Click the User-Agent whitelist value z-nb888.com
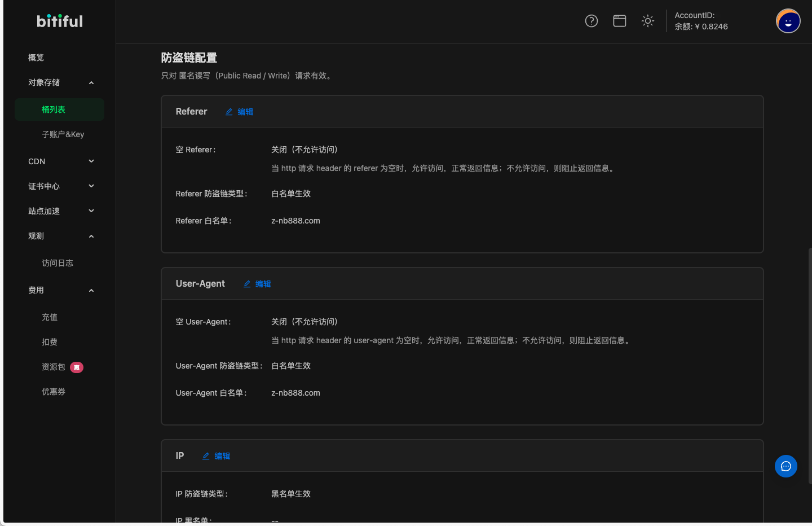 [295, 393]
